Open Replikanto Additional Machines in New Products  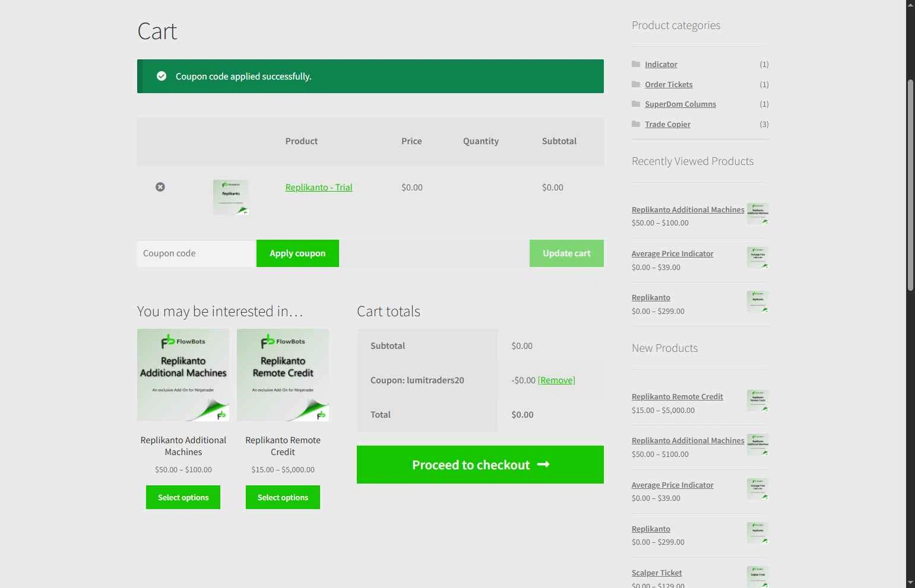(x=688, y=440)
